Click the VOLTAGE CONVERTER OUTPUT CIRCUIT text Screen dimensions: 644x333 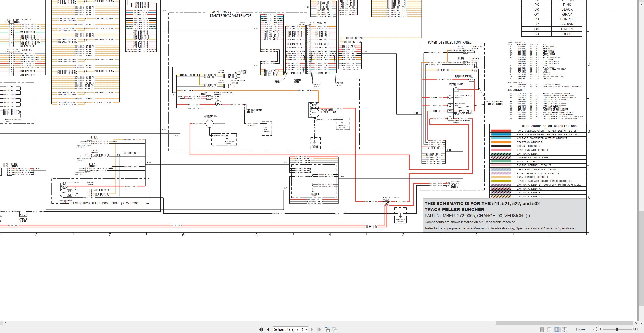click(543, 138)
